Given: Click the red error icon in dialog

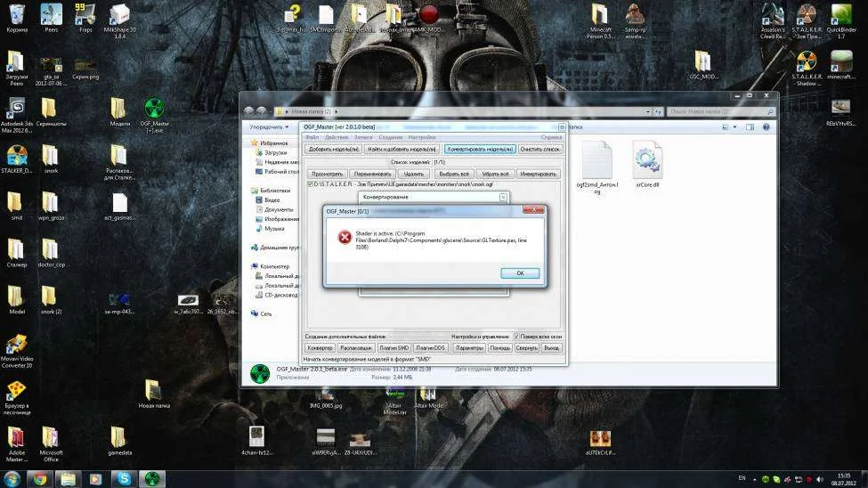Looking at the screenshot, I should (345, 237).
